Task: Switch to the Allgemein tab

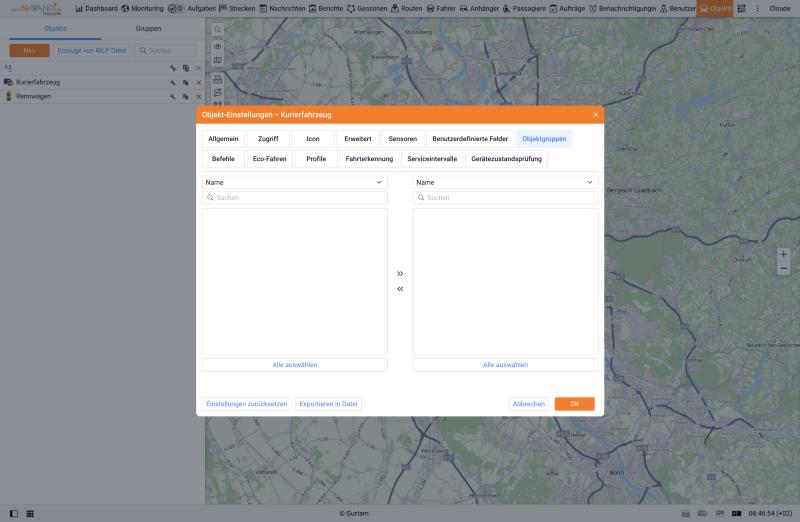Action: click(223, 139)
